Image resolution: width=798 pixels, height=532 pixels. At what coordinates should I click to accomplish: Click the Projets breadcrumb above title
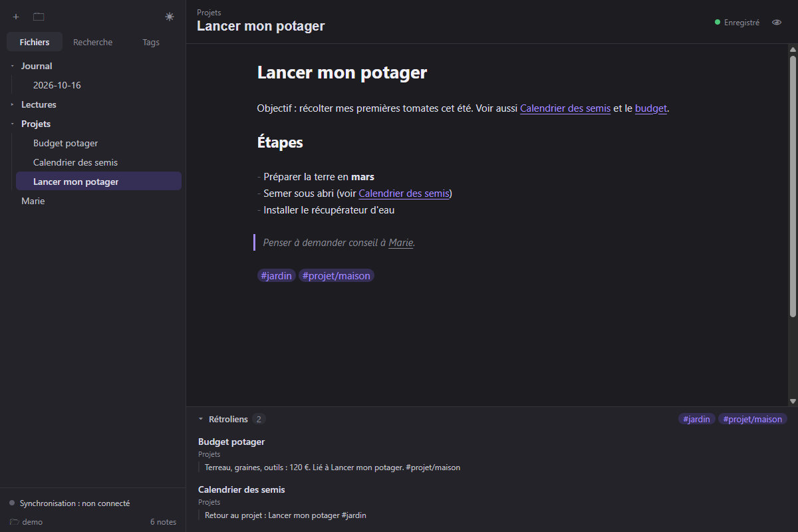(209, 13)
